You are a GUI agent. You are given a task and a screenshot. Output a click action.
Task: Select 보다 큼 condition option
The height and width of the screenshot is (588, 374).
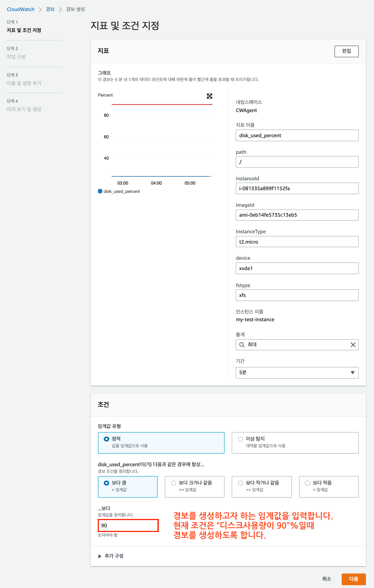[x=106, y=483]
